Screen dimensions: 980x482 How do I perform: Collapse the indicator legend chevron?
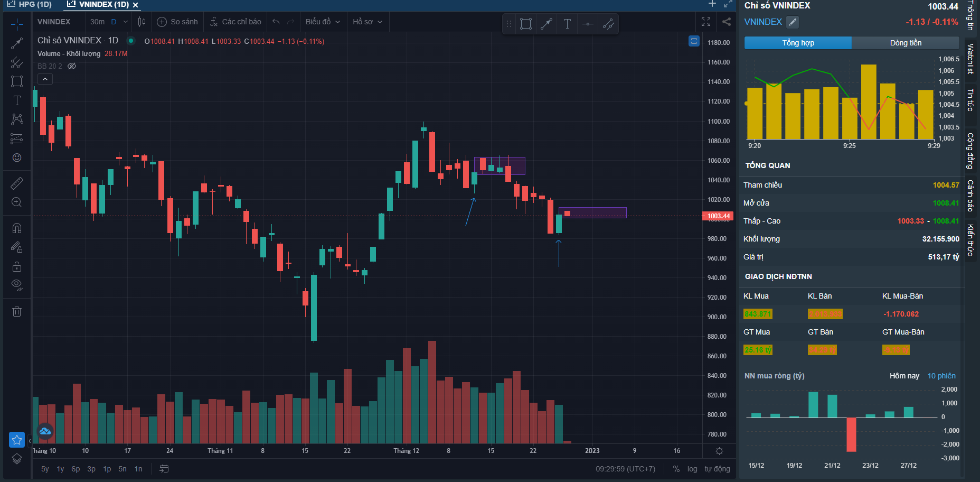point(45,79)
